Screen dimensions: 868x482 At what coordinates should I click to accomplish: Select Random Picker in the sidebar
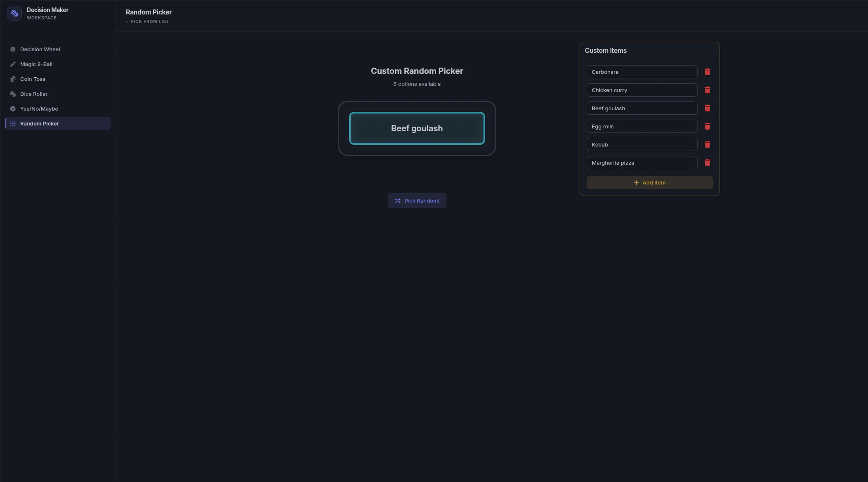coord(58,123)
